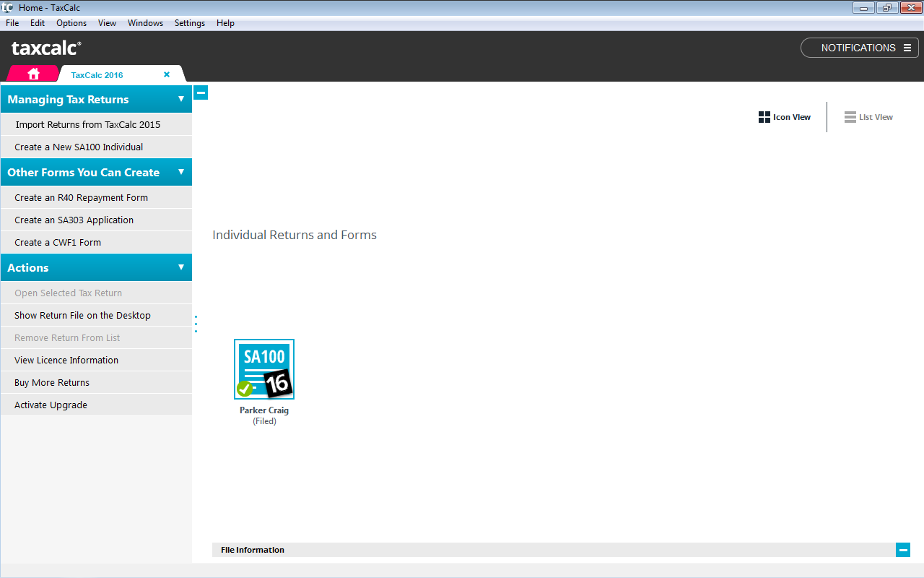
Task: Collapse Managing Tax Returns section
Action: tap(181, 99)
